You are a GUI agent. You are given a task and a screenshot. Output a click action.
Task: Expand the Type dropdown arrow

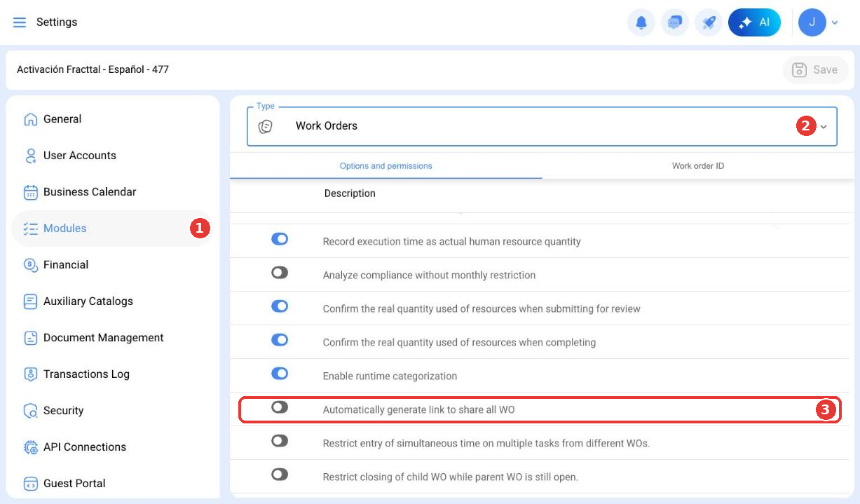824,127
